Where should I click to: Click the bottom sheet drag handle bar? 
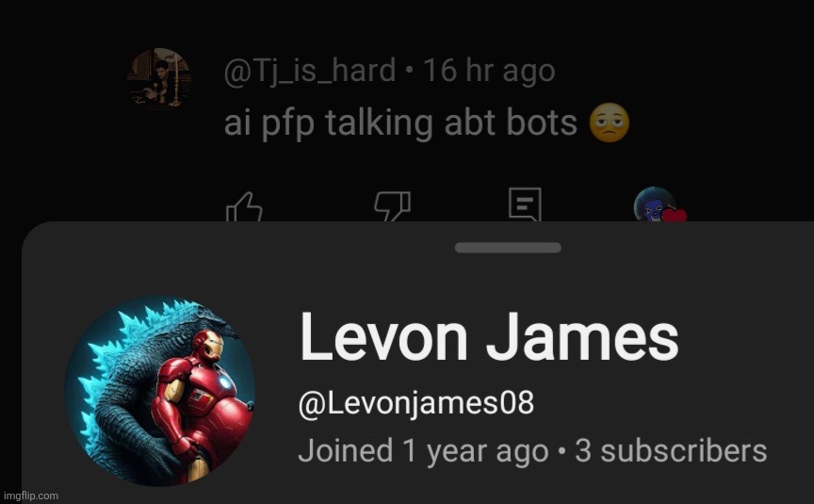[x=508, y=248]
